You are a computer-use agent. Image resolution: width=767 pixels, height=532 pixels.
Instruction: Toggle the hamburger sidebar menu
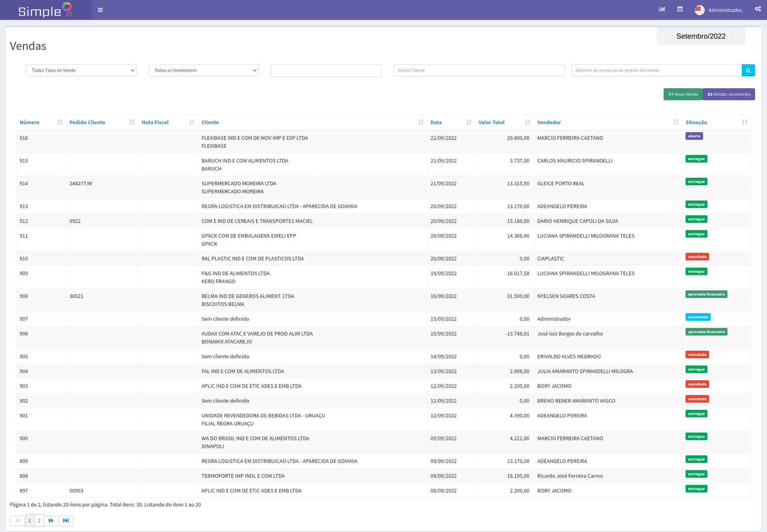(100, 10)
